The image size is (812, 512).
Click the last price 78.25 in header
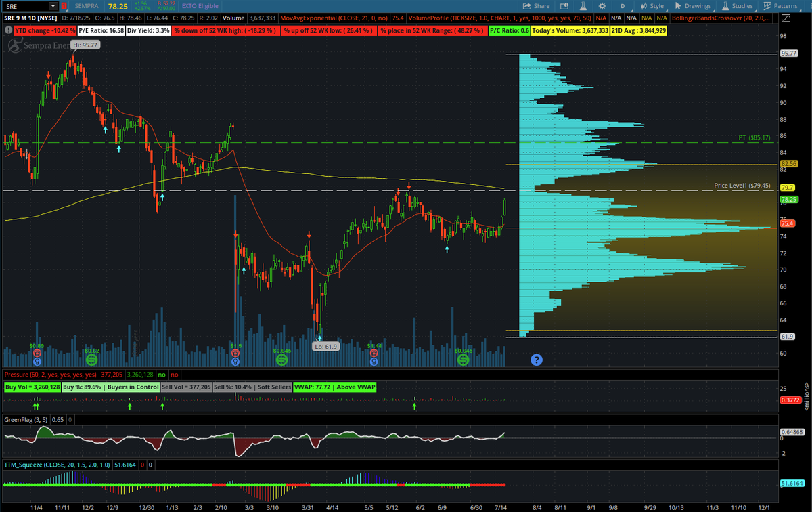118,5
